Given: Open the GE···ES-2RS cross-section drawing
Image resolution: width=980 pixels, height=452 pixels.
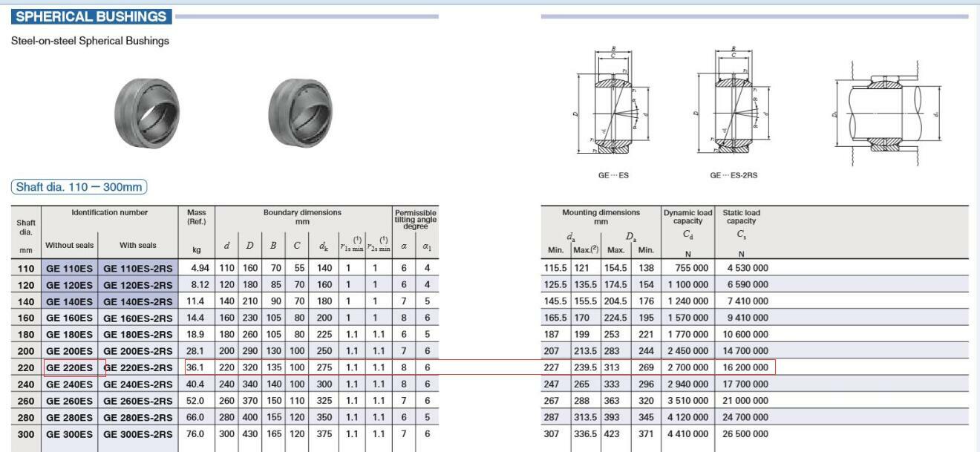Looking at the screenshot, I should coord(734,102).
